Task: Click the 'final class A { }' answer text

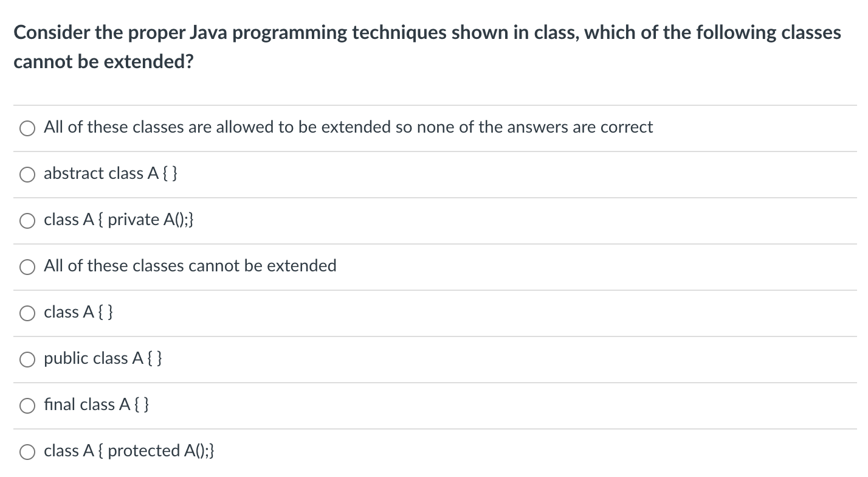Action: (x=96, y=404)
